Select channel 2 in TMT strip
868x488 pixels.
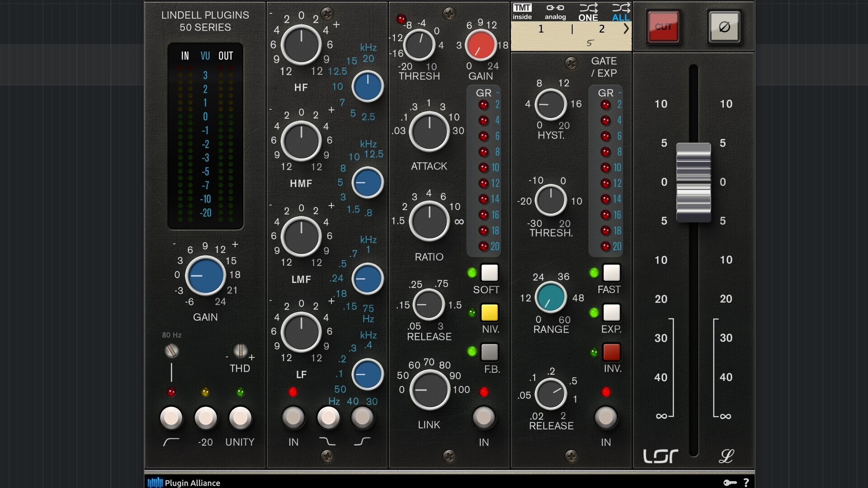(602, 29)
